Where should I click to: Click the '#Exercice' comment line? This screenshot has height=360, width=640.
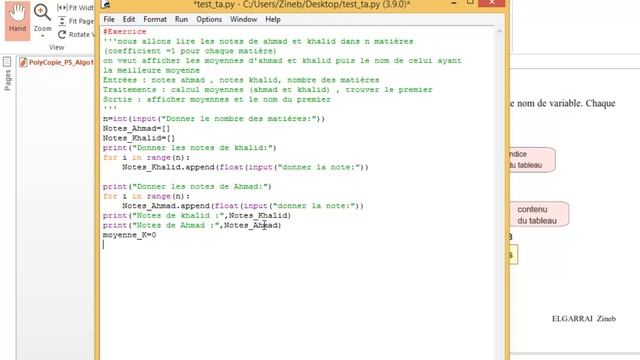pos(124,32)
